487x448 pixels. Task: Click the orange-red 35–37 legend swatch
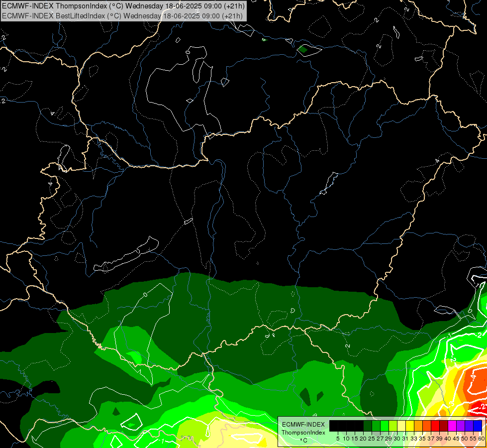coord(427,426)
